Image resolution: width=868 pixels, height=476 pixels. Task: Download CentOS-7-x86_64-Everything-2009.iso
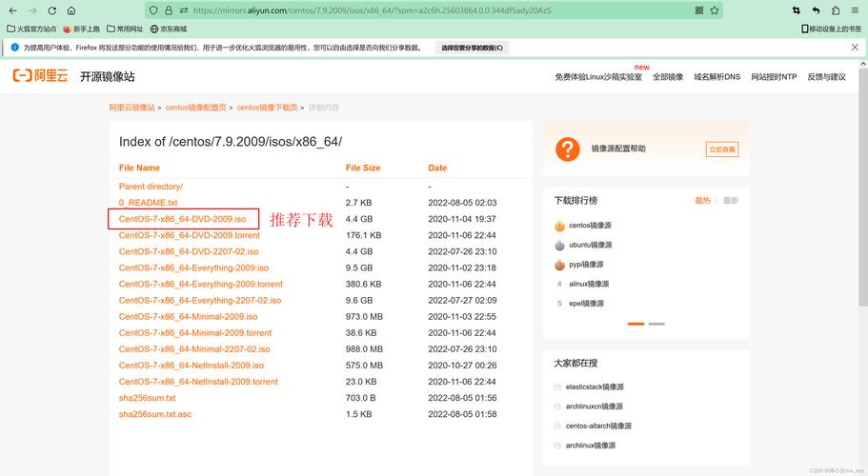[x=193, y=268]
